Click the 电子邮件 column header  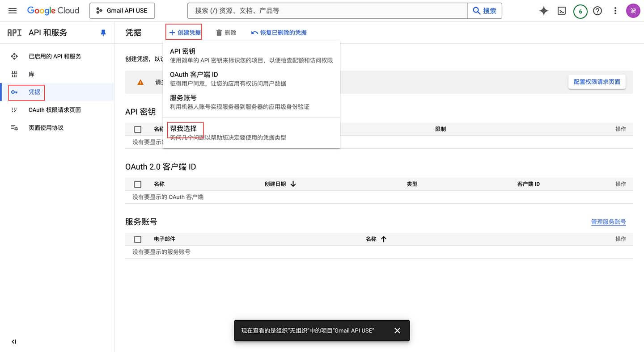(165, 239)
